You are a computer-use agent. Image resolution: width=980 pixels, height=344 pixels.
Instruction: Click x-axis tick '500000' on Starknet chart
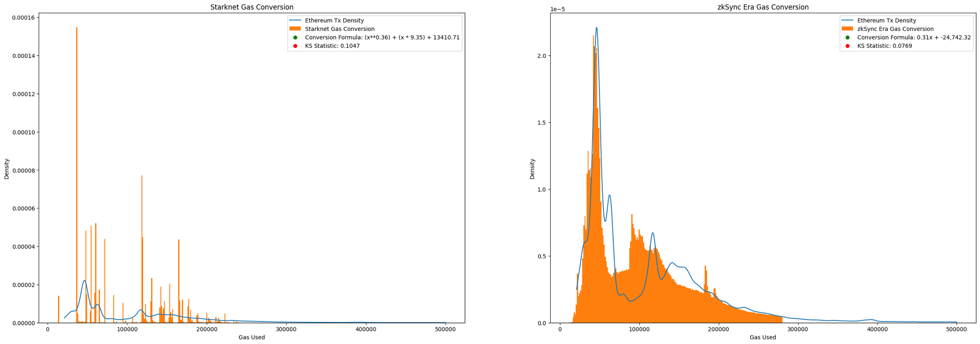pos(445,329)
